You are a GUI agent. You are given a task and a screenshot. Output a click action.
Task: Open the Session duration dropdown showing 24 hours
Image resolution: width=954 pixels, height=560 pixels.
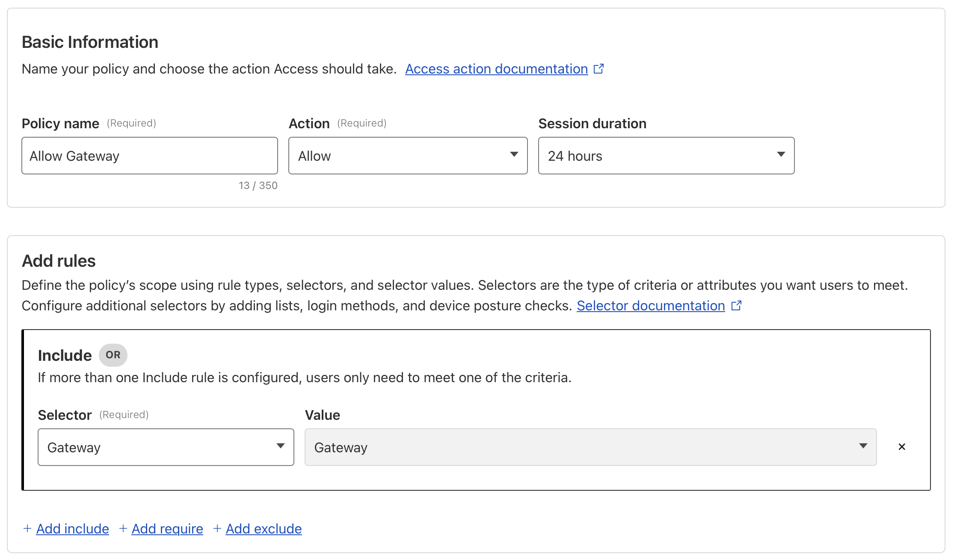pos(665,156)
